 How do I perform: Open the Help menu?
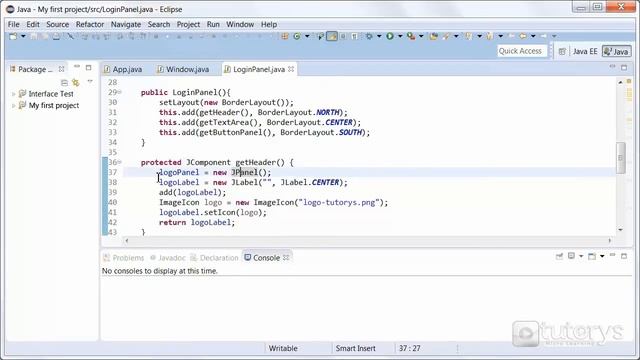269,24
